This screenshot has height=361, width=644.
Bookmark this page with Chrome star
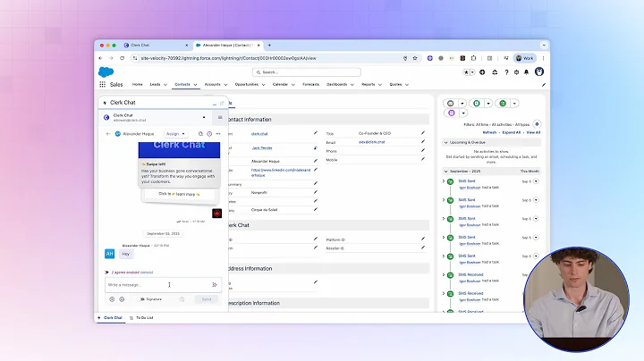pyautogui.click(x=415, y=58)
